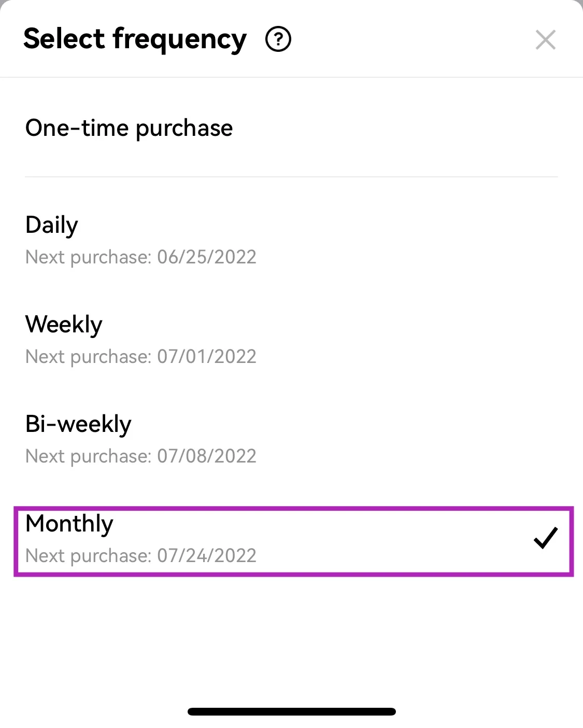
Task: Tap Next purchase 07/01/2022 under Weekly
Action: click(141, 357)
